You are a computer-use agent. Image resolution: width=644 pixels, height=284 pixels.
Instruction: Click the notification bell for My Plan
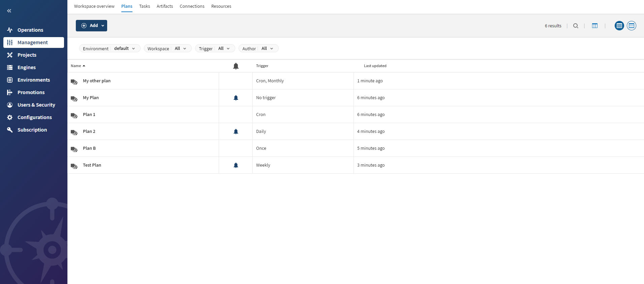[x=236, y=98]
